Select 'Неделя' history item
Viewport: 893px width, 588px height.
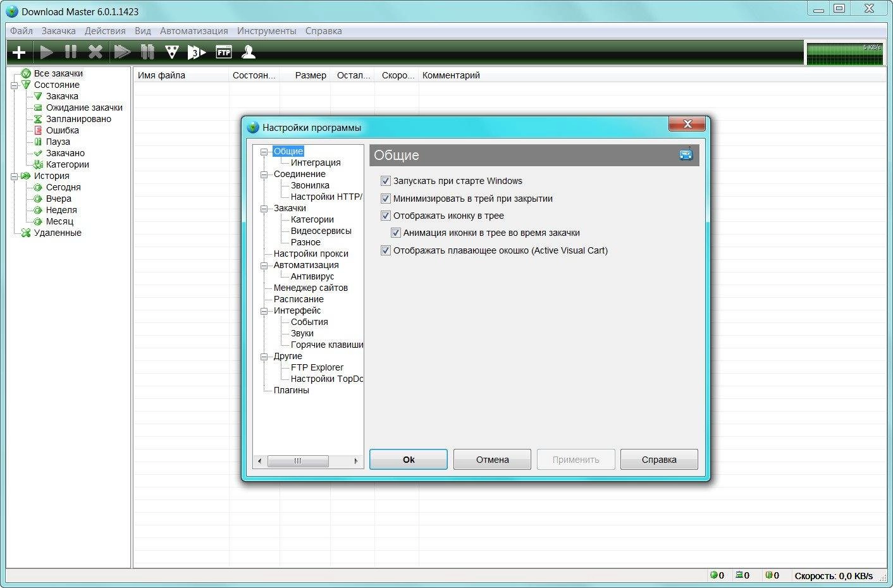coord(61,210)
